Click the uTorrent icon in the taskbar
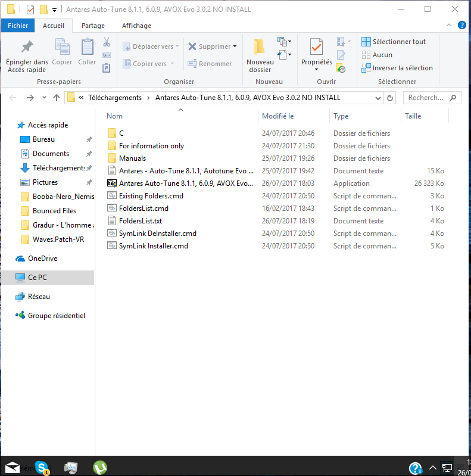The width and height of the screenshot is (471, 476). tap(100, 468)
